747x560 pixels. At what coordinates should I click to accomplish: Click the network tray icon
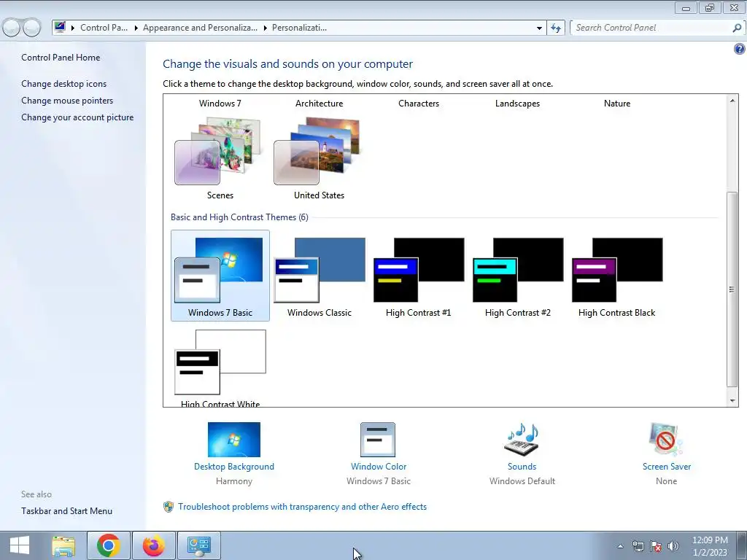coord(638,545)
